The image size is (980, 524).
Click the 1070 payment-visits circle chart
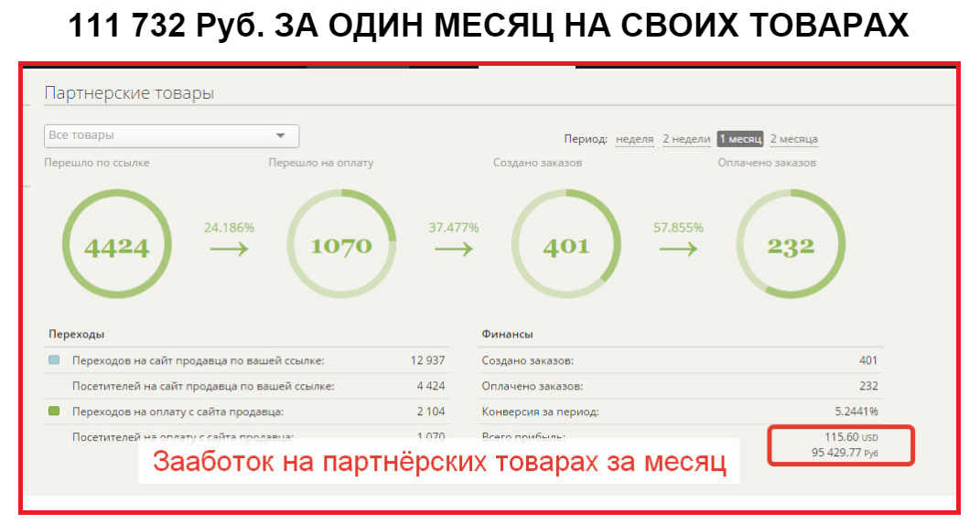(x=341, y=244)
